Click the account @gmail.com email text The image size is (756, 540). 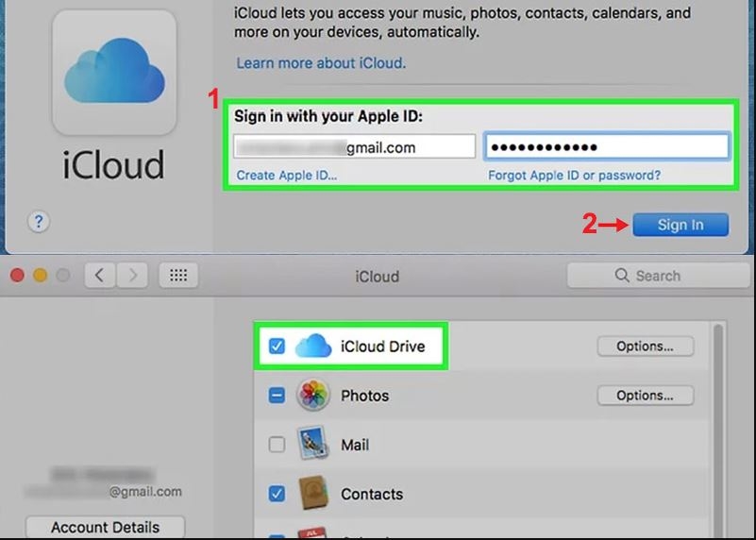click(145, 492)
